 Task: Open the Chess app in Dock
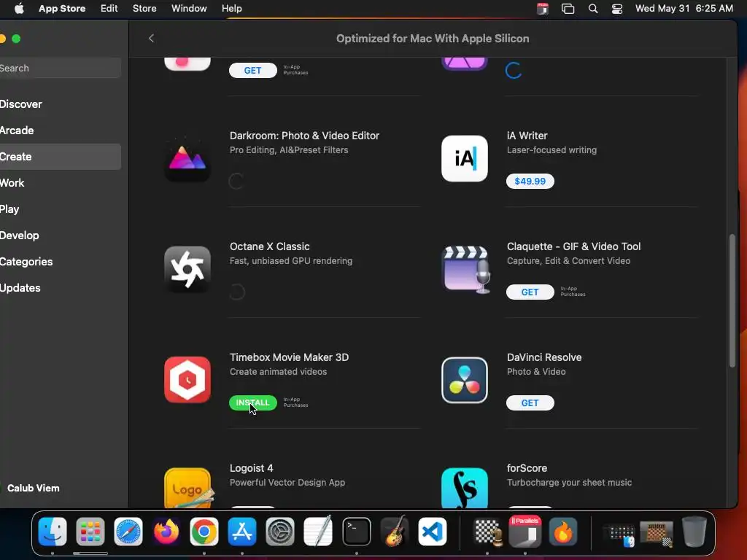pyautogui.click(x=487, y=532)
